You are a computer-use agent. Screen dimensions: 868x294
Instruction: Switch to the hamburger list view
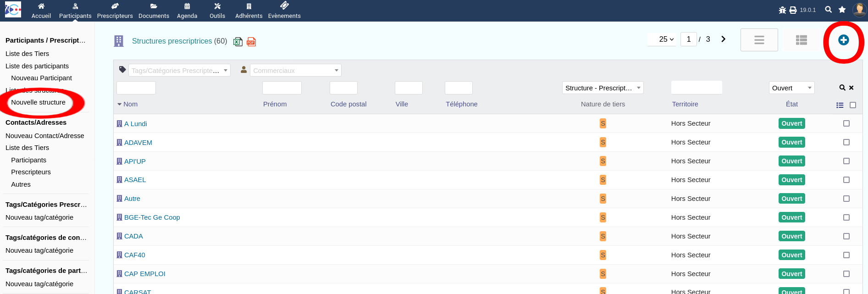(x=759, y=40)
